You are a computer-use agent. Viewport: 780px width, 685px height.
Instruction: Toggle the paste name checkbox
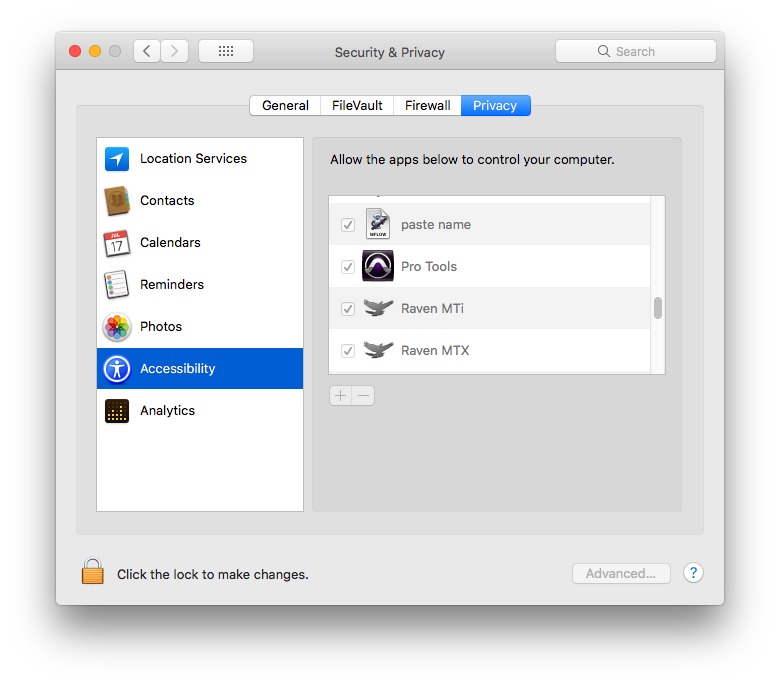(x=348, y=225)
